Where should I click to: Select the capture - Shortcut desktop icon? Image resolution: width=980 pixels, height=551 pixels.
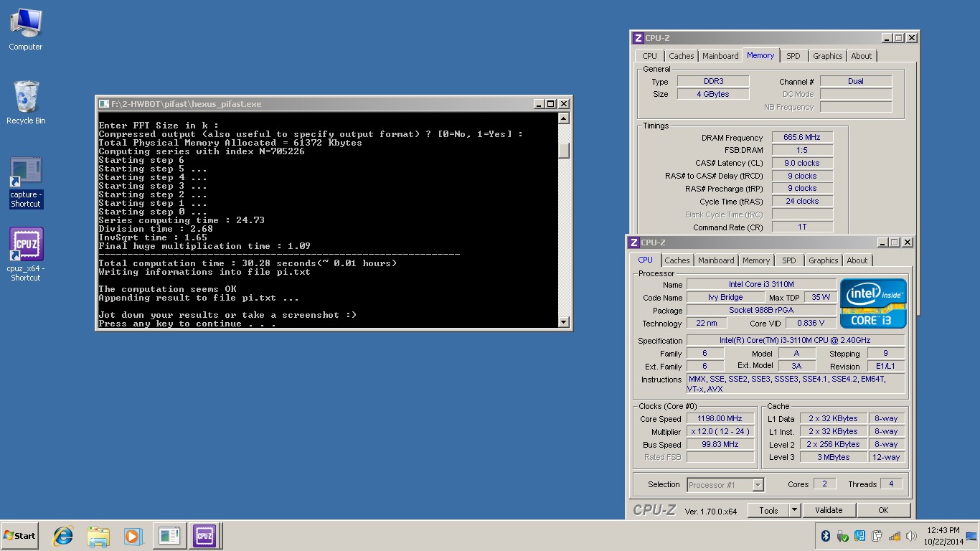coord(26,184)
